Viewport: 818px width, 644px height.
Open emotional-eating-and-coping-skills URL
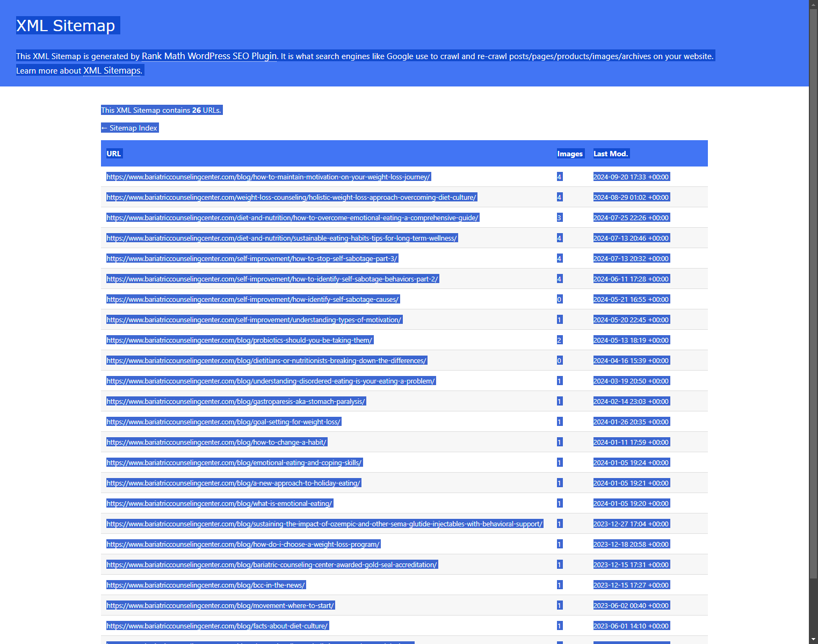pyautogui.click(x=234, y=462)
